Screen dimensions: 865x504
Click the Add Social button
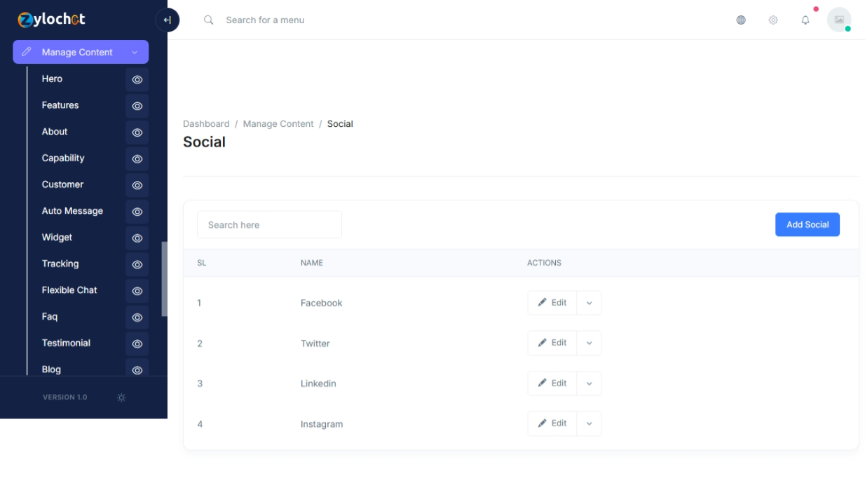click(808, 224)
